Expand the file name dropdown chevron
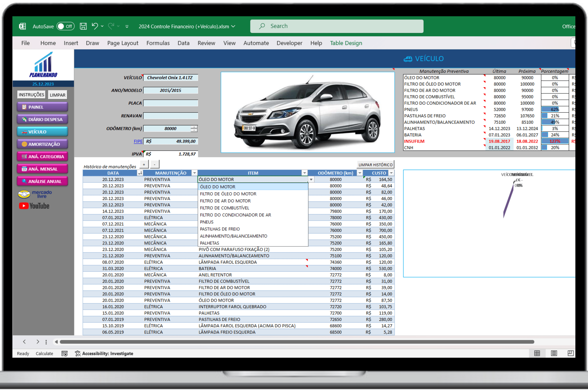 (233, 26)
